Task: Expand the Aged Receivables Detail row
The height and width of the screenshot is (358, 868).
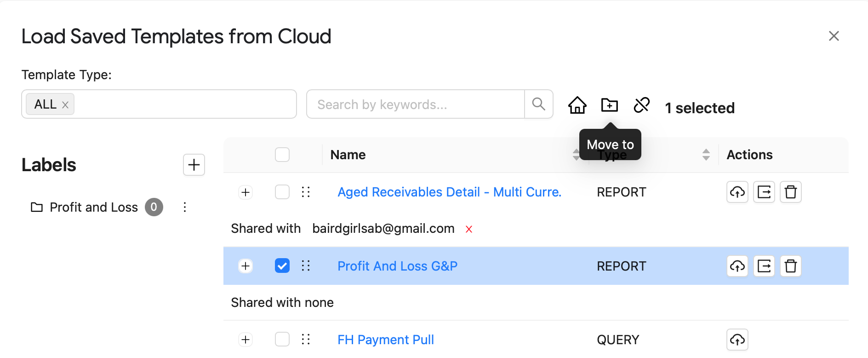Action: coord(246,192)
